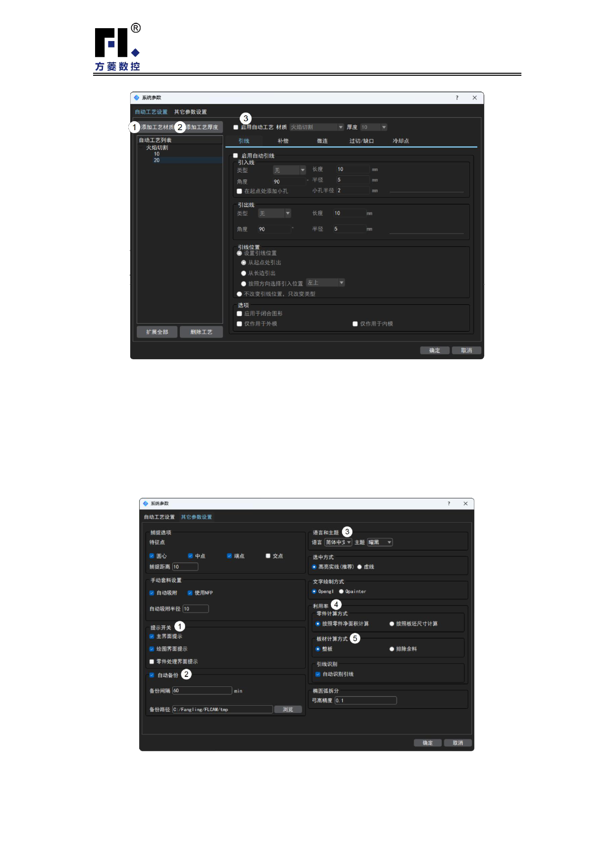Enable the 启用自动工艺 checkbox
The width and height of the screenshot is (614, 868).
(236, 128)
